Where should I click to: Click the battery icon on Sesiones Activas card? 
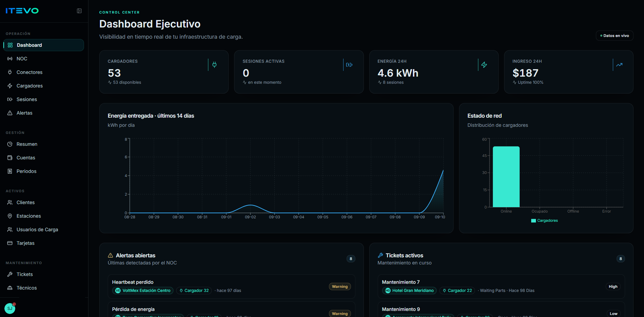coord(349,64)
